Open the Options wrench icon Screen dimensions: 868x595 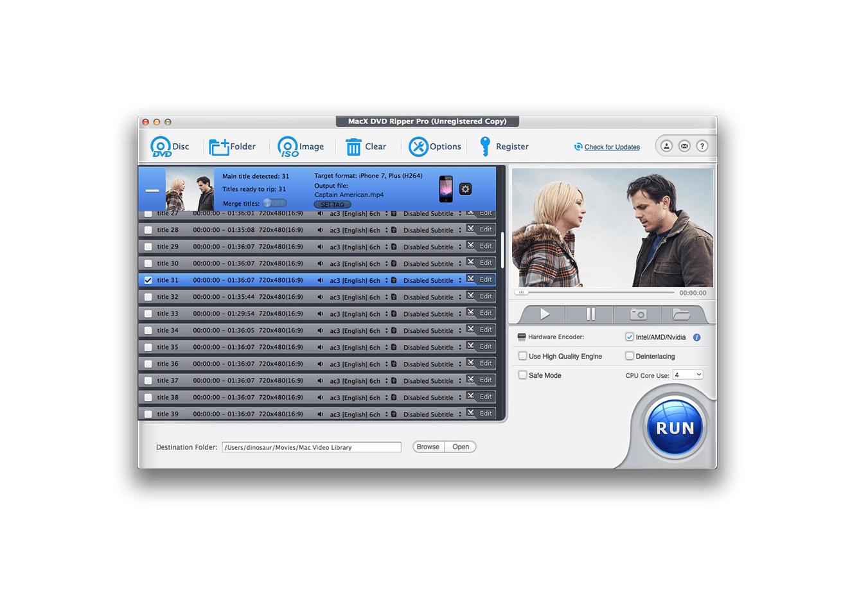418,147
